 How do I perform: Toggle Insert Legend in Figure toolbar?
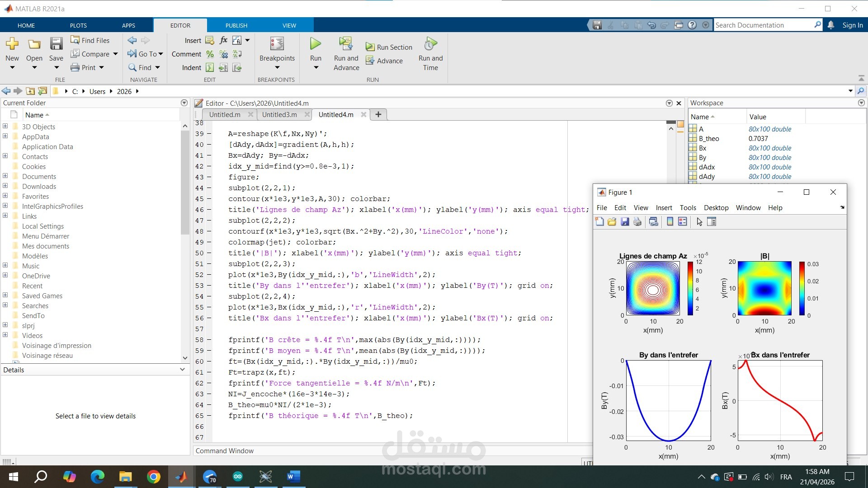(683, 221)
